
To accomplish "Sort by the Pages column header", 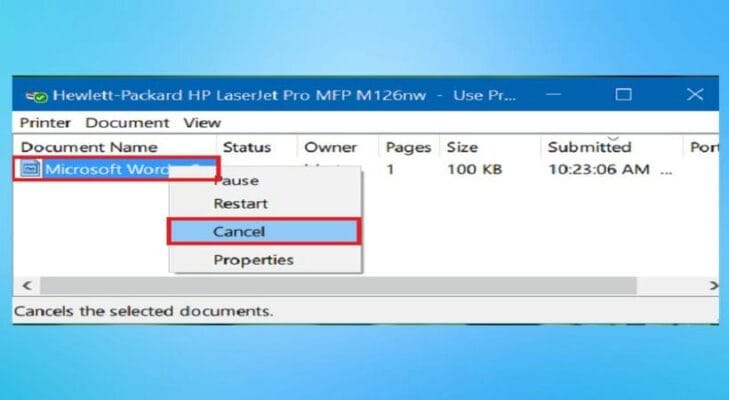I will point(408,147).
